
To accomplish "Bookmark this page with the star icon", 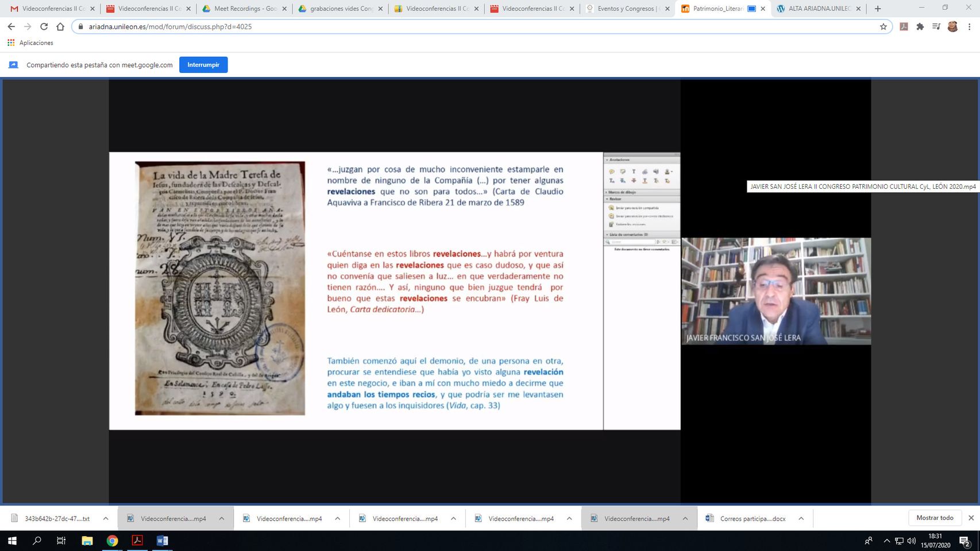I will pyautogui.click(x=883, y=26).
